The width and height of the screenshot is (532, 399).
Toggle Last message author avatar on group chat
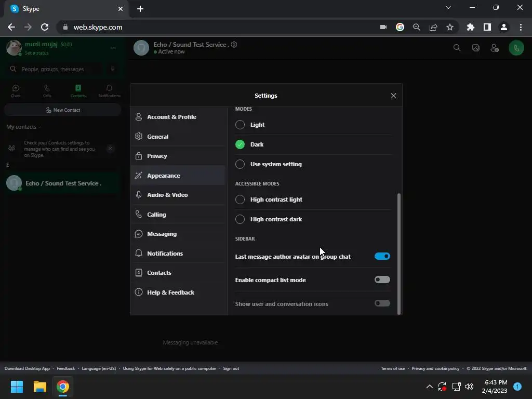click(x=382, y=256)
